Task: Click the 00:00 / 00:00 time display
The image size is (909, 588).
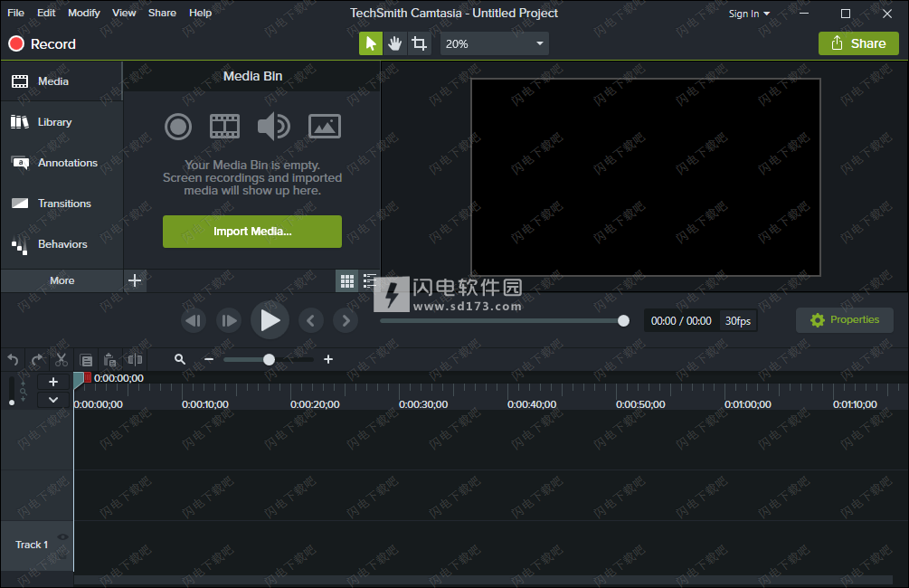Action: 681,320
